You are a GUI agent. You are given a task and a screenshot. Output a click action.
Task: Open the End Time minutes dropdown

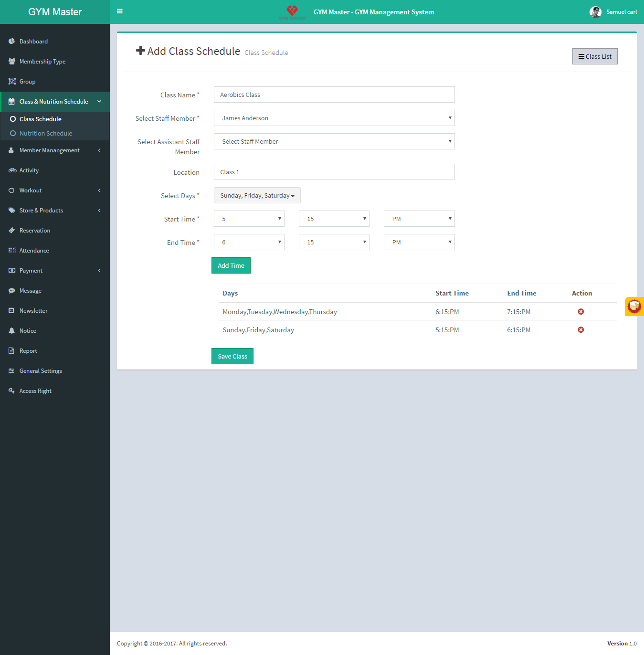tap(334, 242)
